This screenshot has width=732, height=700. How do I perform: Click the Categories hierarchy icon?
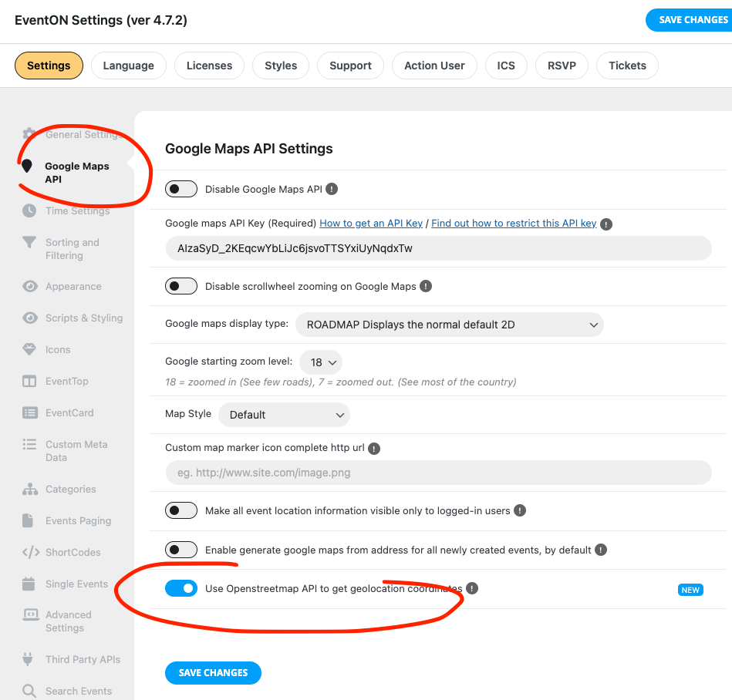point(30,489)
